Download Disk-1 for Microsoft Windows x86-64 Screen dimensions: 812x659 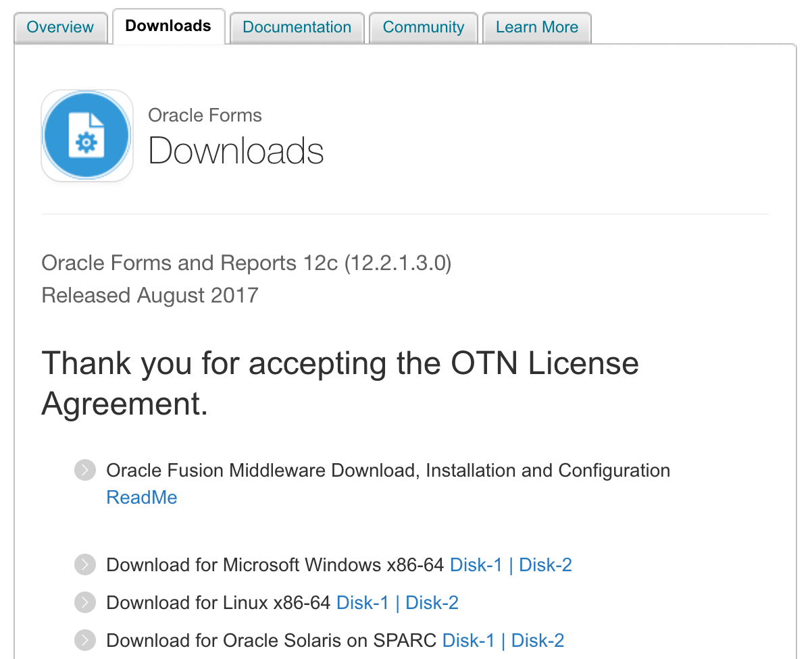pos(476,564)
